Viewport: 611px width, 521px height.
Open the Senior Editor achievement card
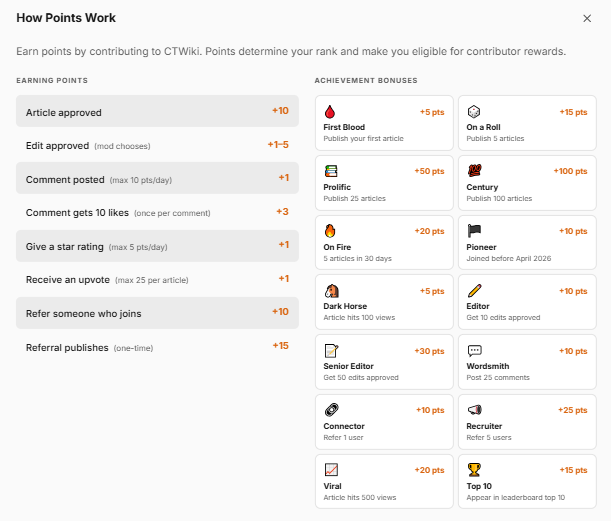[385, 362]
